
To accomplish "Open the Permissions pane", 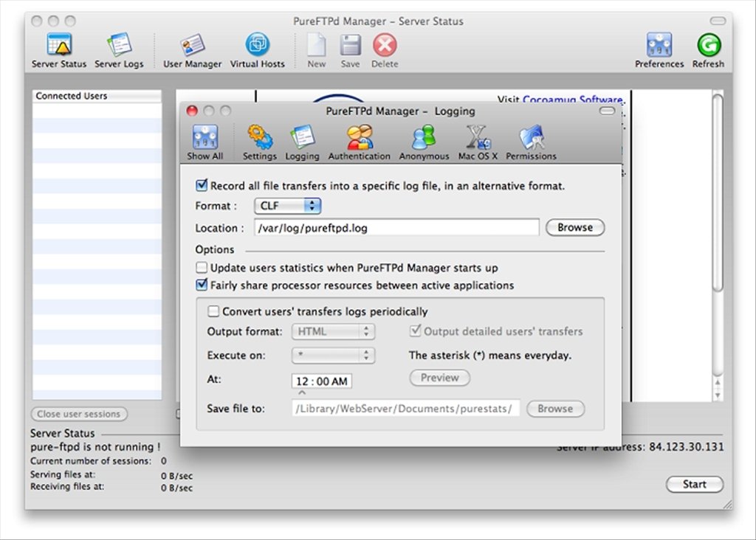I will (531, 142).
